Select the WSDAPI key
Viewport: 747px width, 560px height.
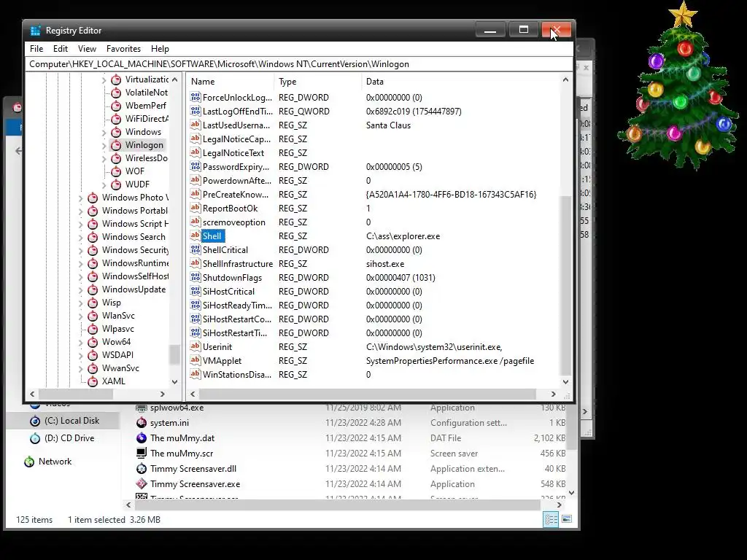click(117, 355)
